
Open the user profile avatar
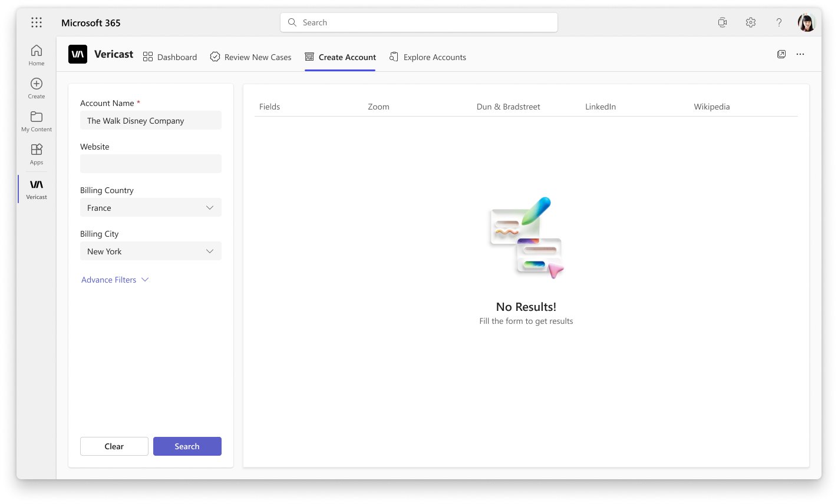(807, 22)
